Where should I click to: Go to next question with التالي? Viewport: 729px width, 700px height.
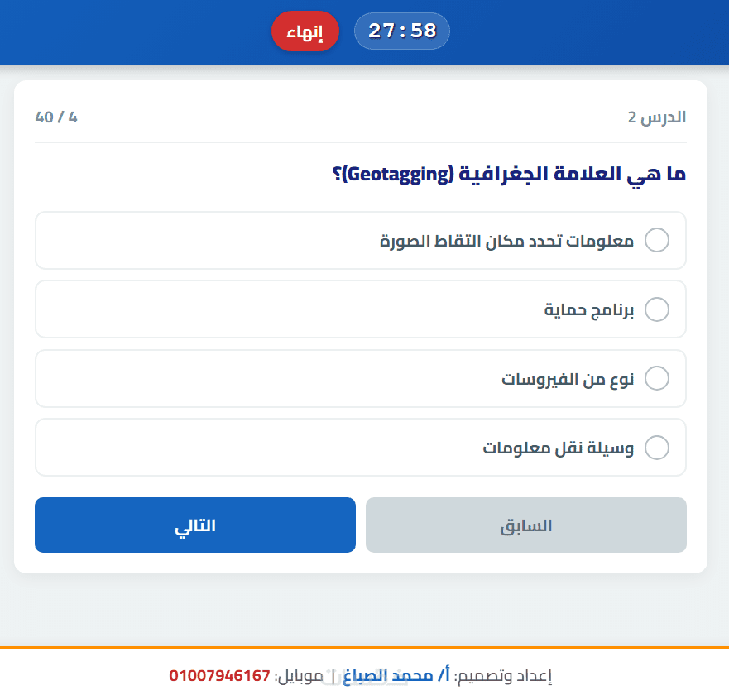(195, 525)
